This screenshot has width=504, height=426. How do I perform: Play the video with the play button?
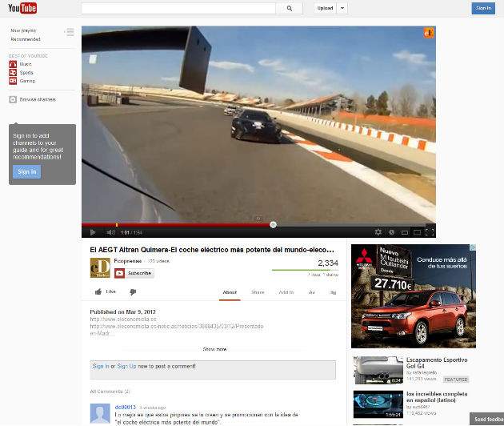[x=93, y=232]
